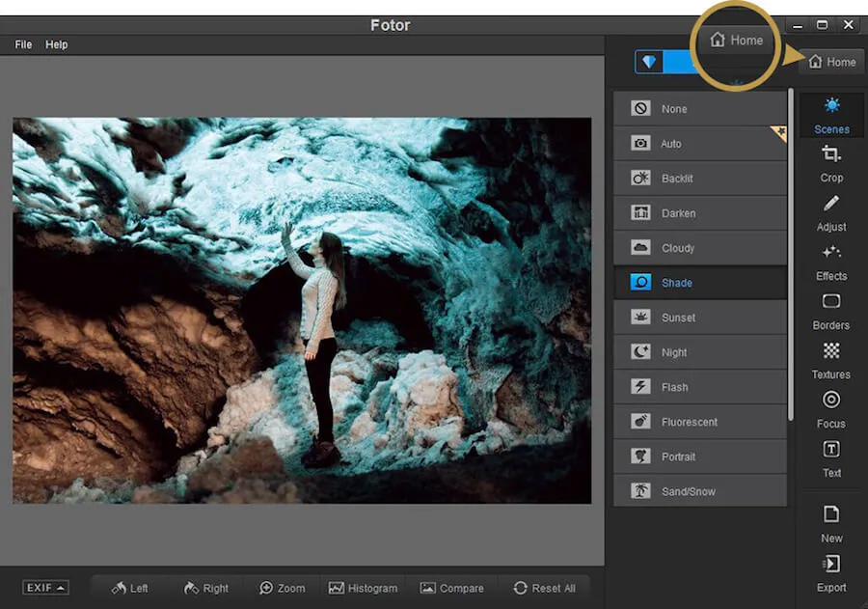Open the Textures panel
This screenshot has height=609, width=868.
(830, 361)
